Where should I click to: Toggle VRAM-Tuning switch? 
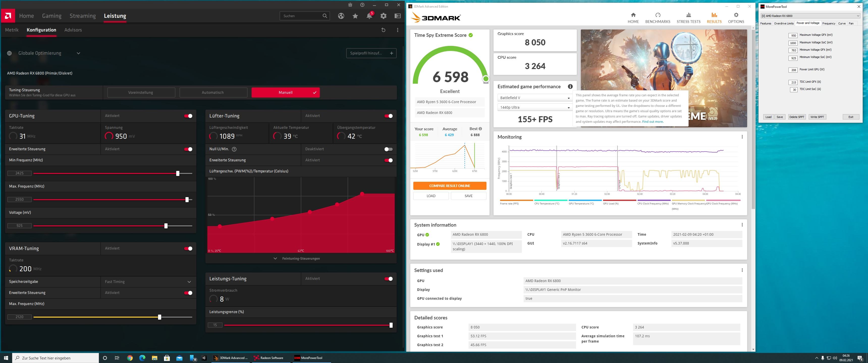click(x=188, y=249)
